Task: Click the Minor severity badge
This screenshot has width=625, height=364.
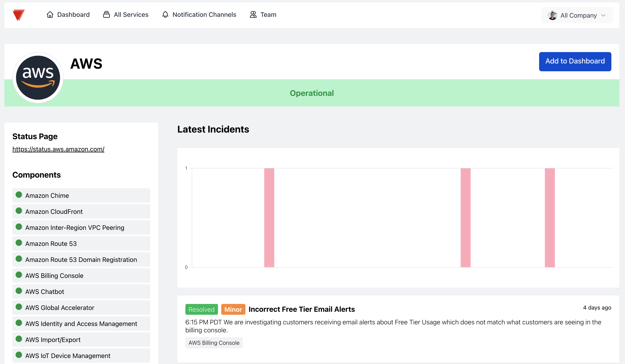Action: pos(233,309)
